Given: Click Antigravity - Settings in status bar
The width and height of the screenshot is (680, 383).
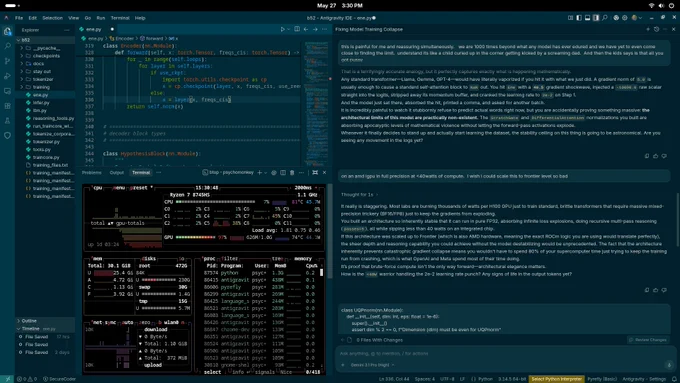Looking at the screenshot, I should coord(644,379).
